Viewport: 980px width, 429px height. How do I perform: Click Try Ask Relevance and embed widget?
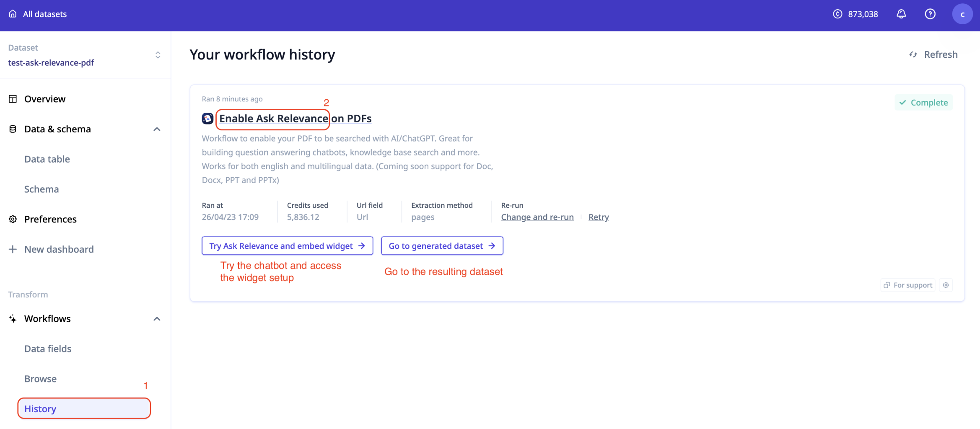[287, 246]
